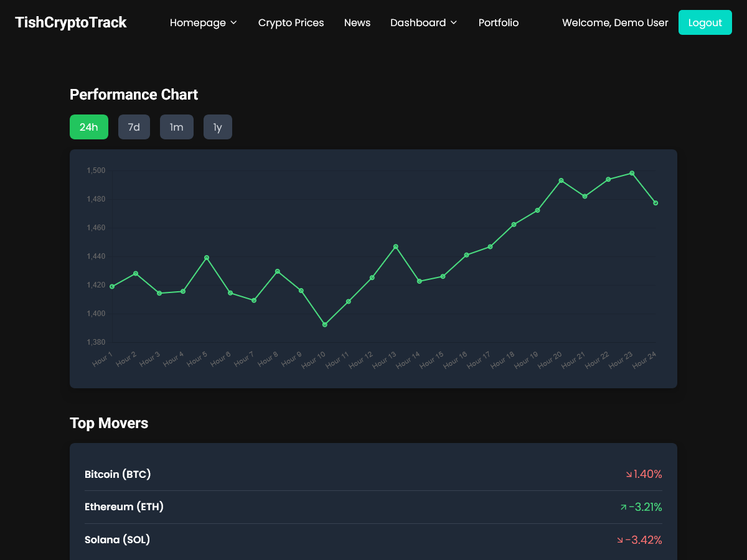The image size is (747, 560).
Task: Click the Hour 13 chart data point
Action: click(396, 246)
